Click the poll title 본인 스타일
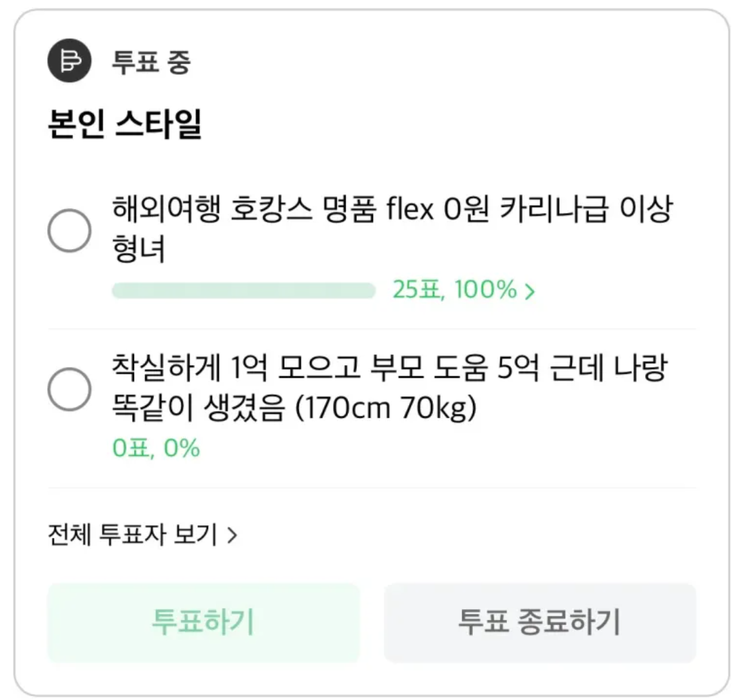Image resolution: width=748 pixels, height=700 pixels. [x=124, y=124]
